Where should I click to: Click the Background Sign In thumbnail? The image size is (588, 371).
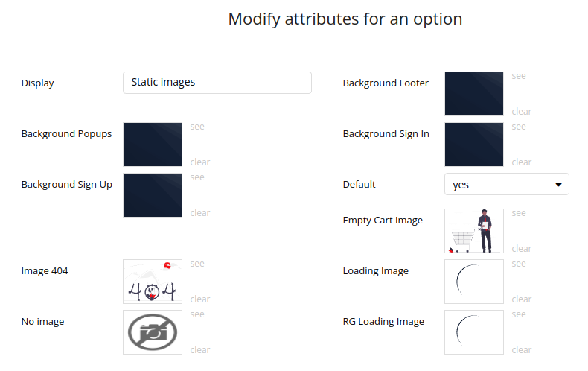point(474,145)
